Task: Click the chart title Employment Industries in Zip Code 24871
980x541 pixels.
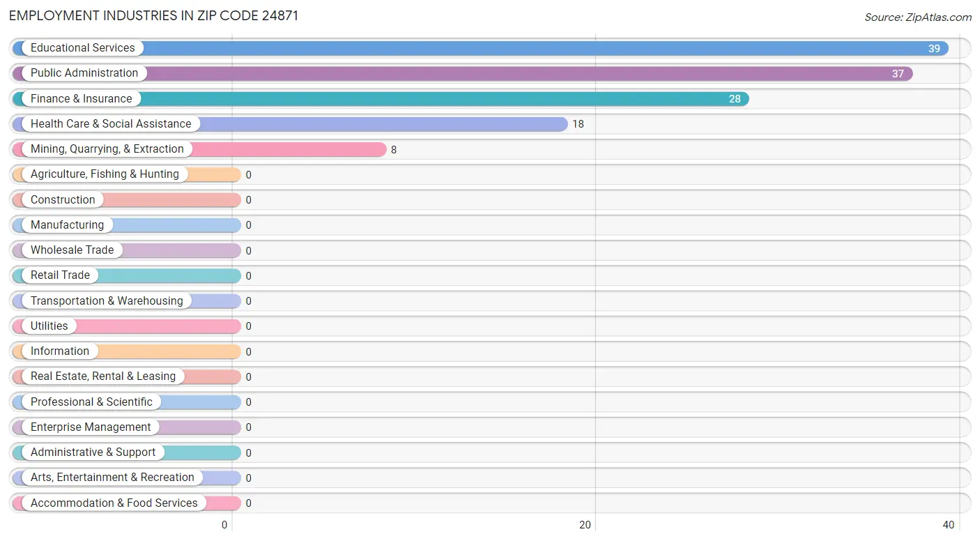Action: [154, 16]
